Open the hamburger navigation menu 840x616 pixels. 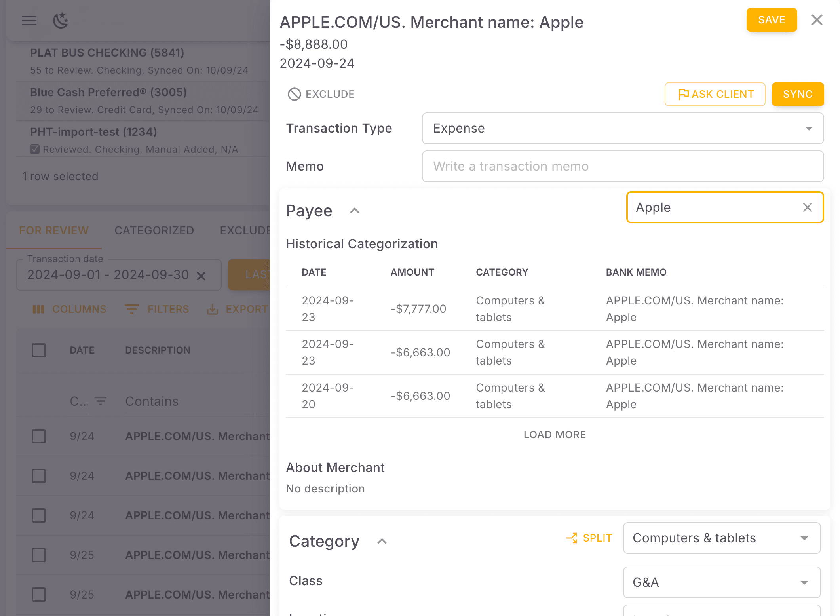[29, 21]
